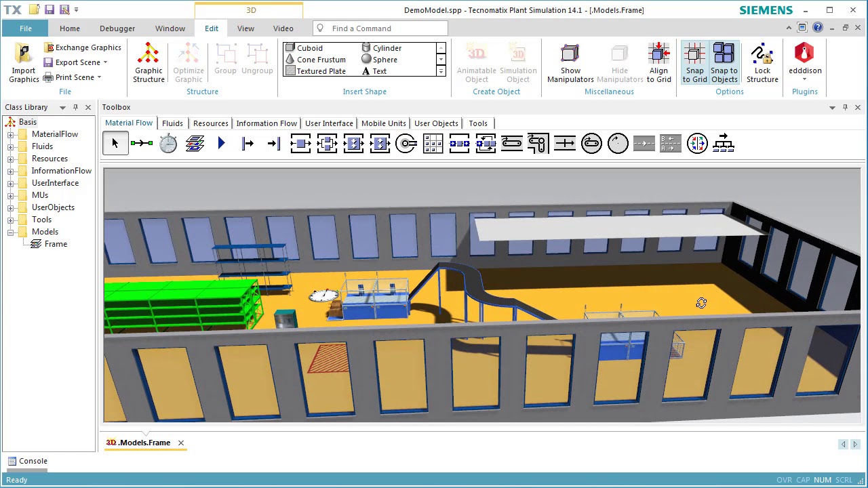The width and height of the screenshot is (868, 488).
Task: Open the eddidson plugin icon
Action: click(x=805, y=63)
